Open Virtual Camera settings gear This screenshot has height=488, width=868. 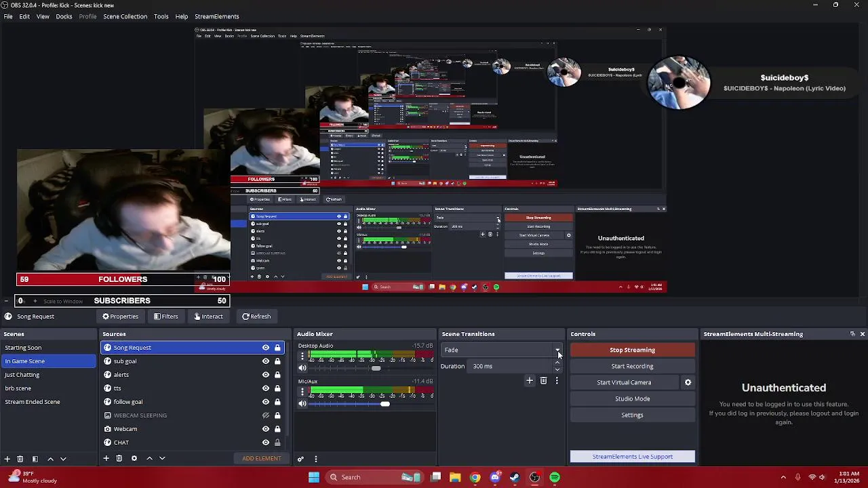pyautogui.click(x=688, y=382)
